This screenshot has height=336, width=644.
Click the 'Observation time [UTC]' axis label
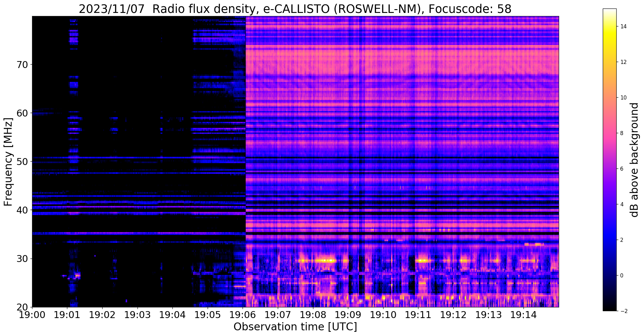pyautogui.click(x=295, y=327)
